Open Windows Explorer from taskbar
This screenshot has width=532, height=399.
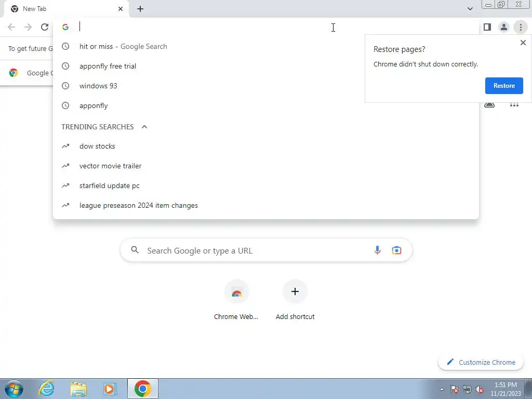78,389
